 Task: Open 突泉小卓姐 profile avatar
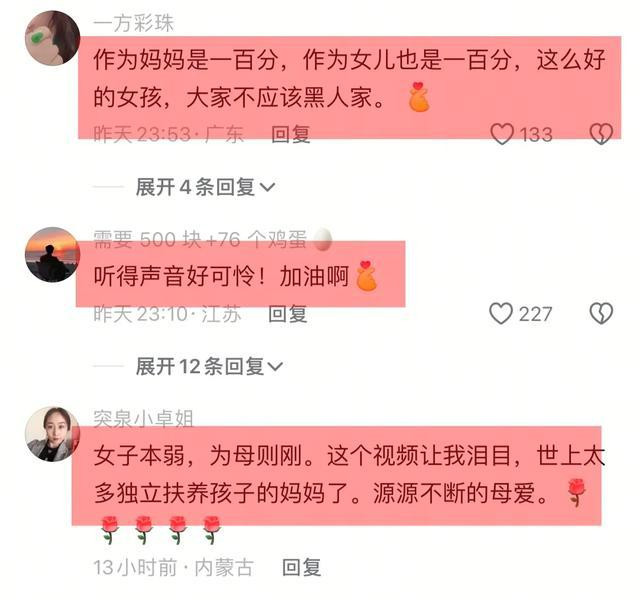pyautogui.click(x=52, y=434)
